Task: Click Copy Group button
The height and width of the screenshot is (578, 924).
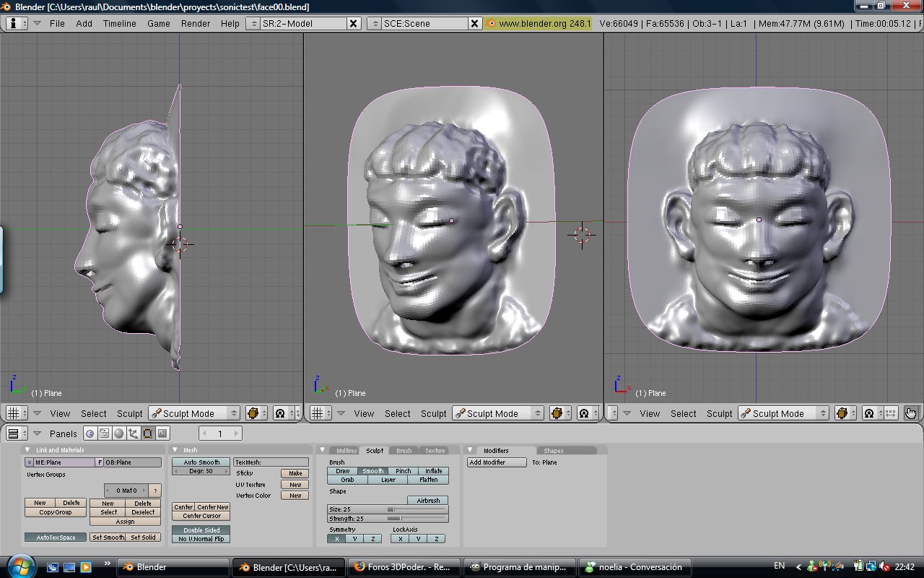Action: (56, 512)
